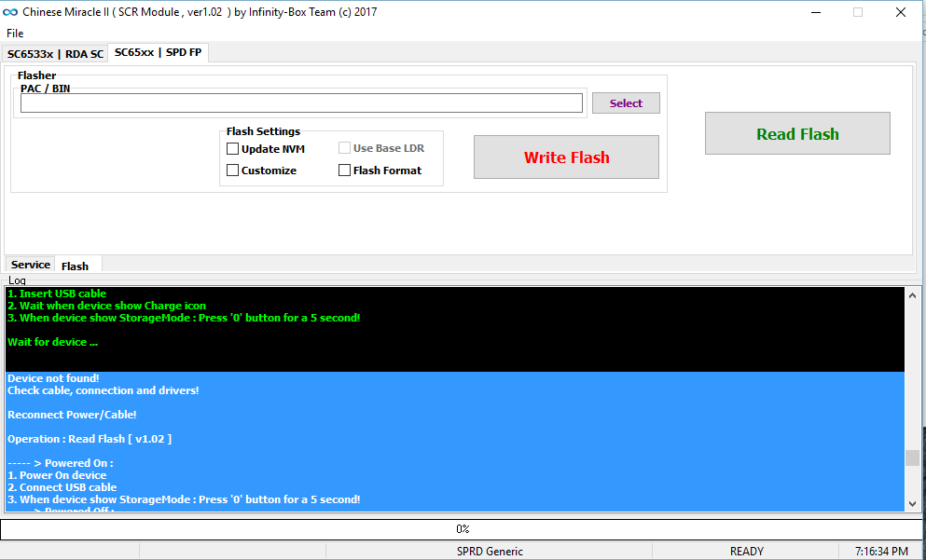Click SPRD Generic status bar entry
This screenshot has height=560, width=926.
click(x=490, y=552)
